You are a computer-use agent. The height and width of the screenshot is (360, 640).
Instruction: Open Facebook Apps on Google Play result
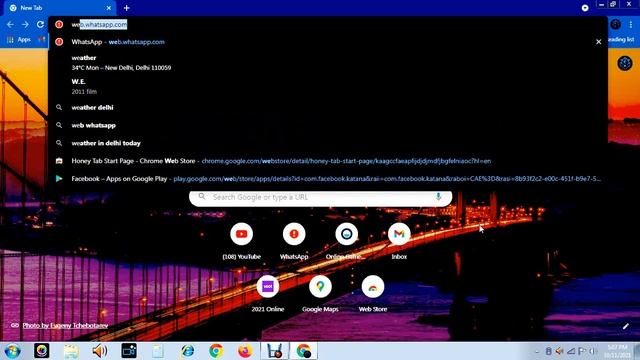[327, 179]
